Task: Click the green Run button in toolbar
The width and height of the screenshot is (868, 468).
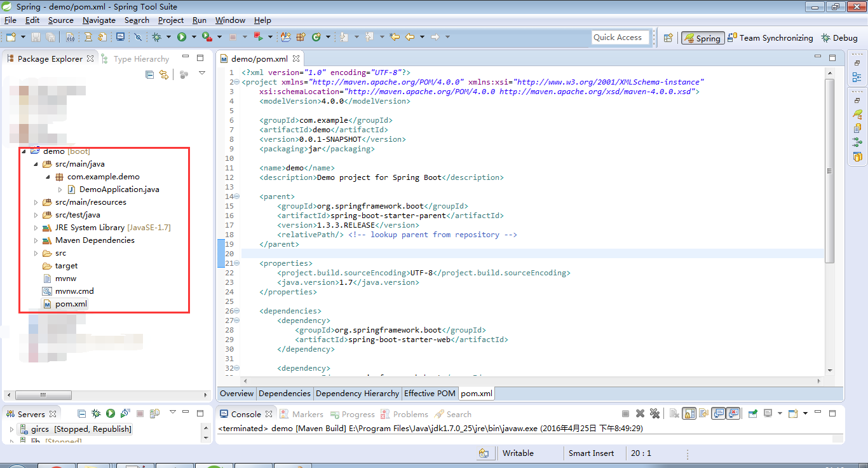Action: click(x=182, y=37)
